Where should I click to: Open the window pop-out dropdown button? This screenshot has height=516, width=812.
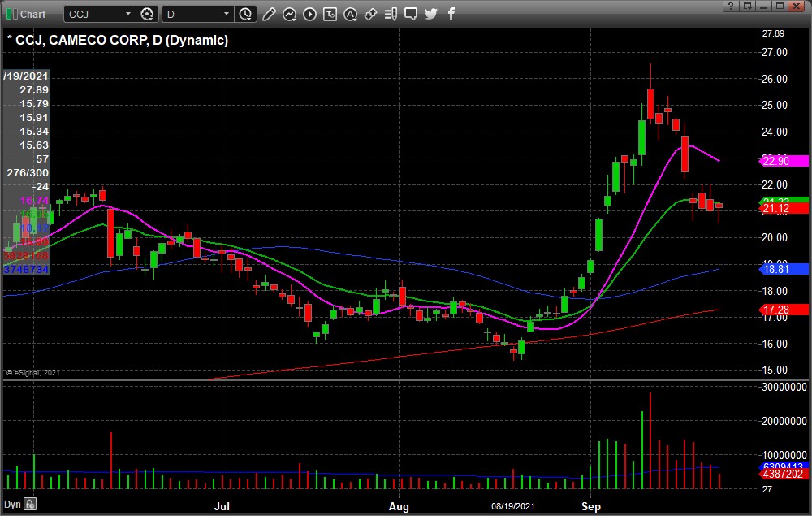(747, 7)
